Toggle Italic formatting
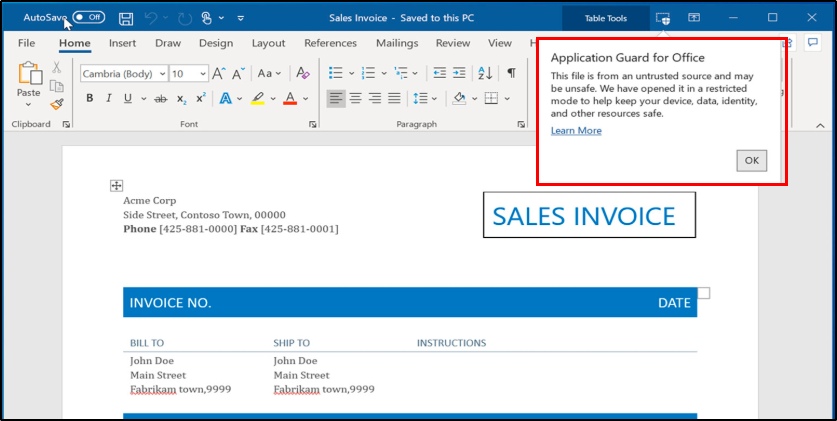837x421 pixels. tap(108, 99)
